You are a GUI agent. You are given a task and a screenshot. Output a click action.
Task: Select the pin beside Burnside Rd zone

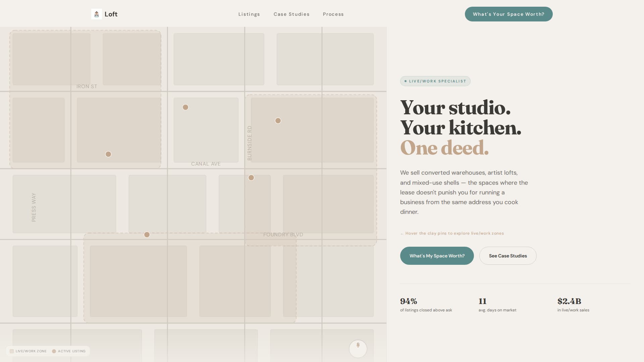pos(251,178)
